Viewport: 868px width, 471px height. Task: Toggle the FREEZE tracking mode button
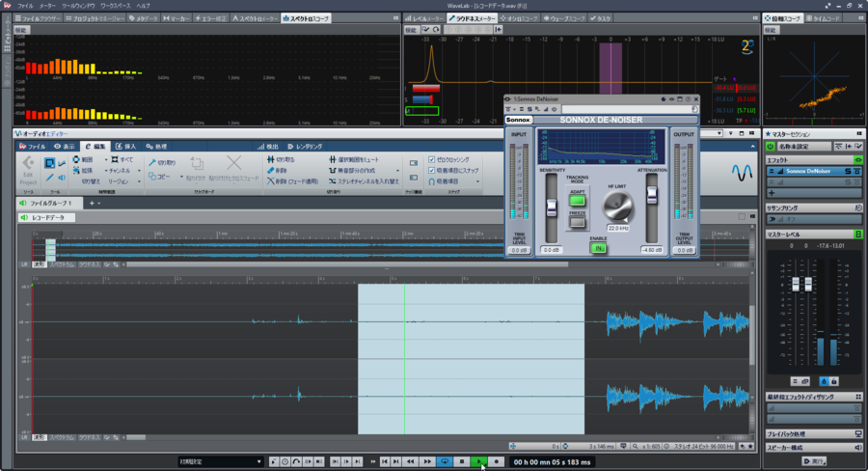(577, 222)
